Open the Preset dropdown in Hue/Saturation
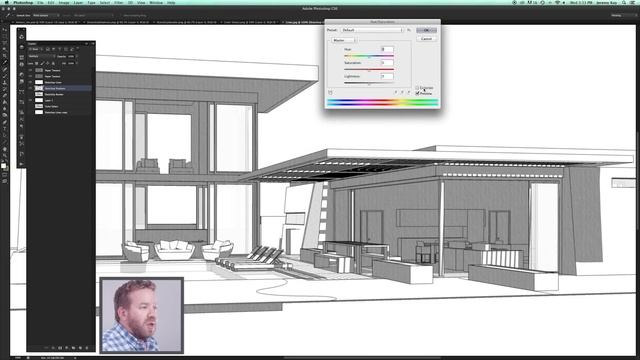 372,30
